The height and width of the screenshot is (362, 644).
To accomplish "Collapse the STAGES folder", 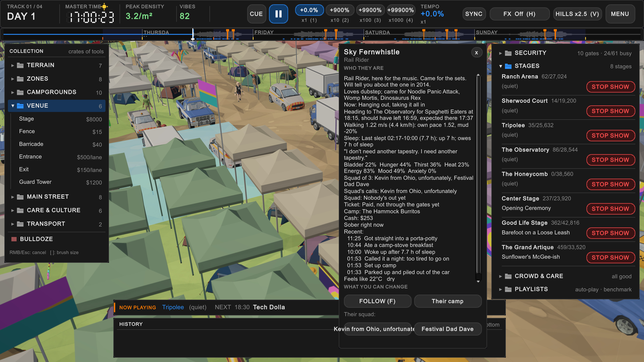I will click(566, 66).
